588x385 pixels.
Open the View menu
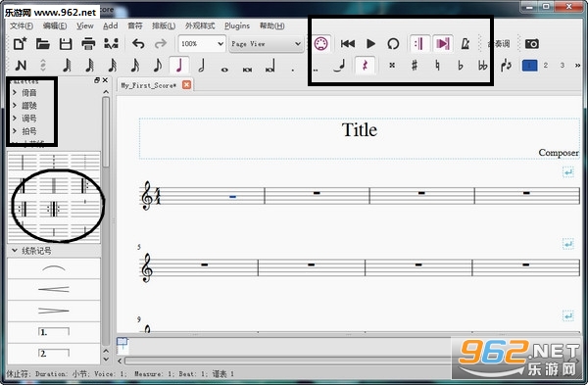(84, 25)
